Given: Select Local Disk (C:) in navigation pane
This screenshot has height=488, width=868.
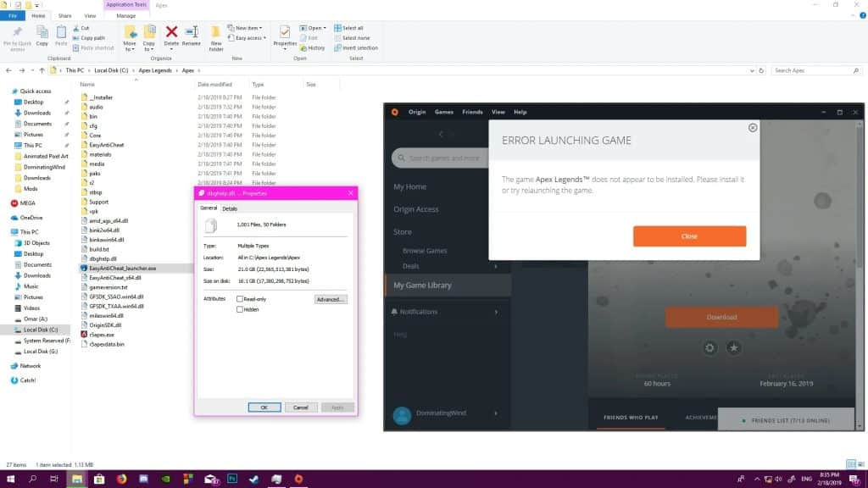Looking at the screenshot, I should (x=40, y=330).
